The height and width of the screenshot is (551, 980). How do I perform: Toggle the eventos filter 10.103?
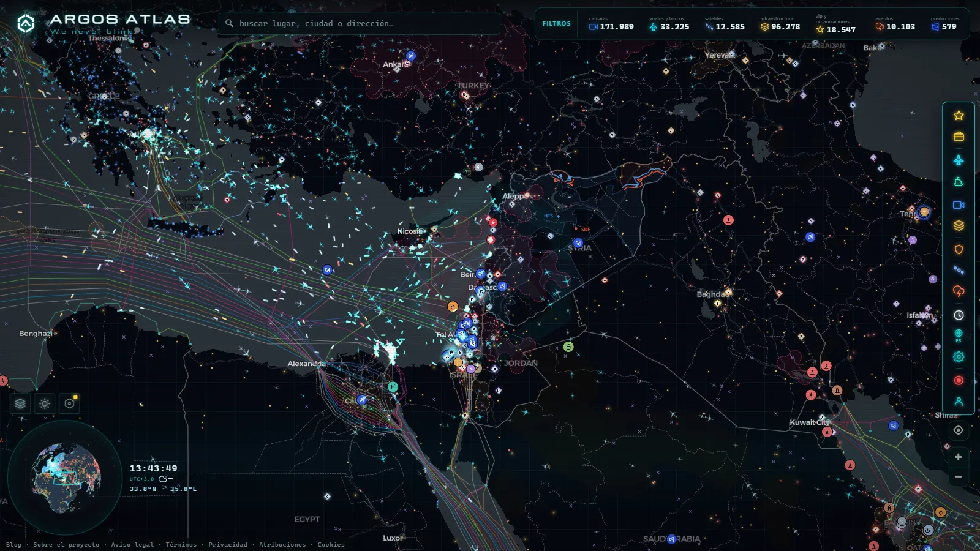coord(895,24)
